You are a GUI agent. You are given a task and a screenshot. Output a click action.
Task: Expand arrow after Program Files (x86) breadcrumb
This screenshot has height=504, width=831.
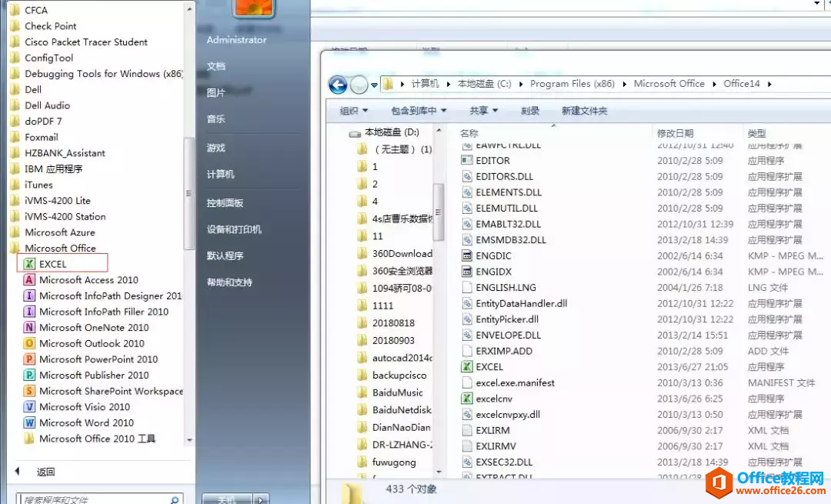pos(624,85)
